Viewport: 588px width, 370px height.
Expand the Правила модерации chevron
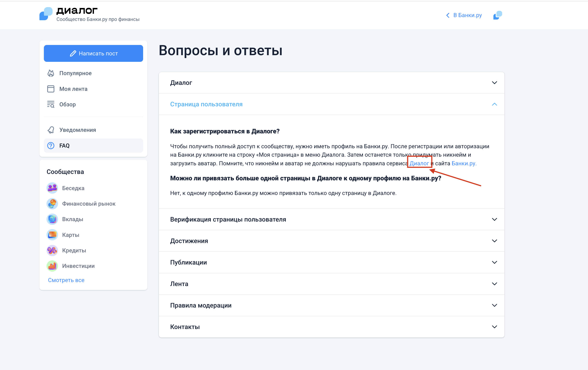point(495,305)
